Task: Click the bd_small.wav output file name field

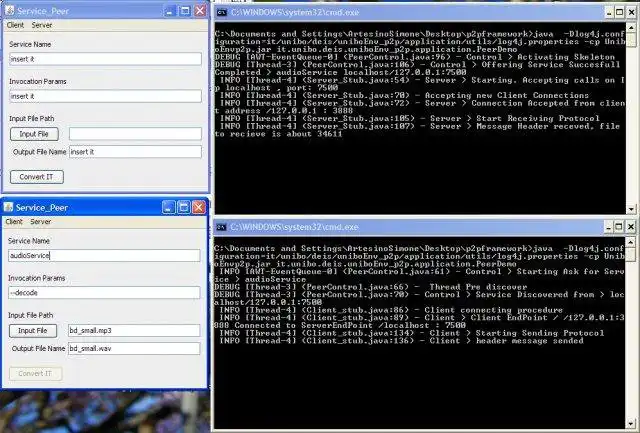Action: pyautogui.click(x=134, y=349)
